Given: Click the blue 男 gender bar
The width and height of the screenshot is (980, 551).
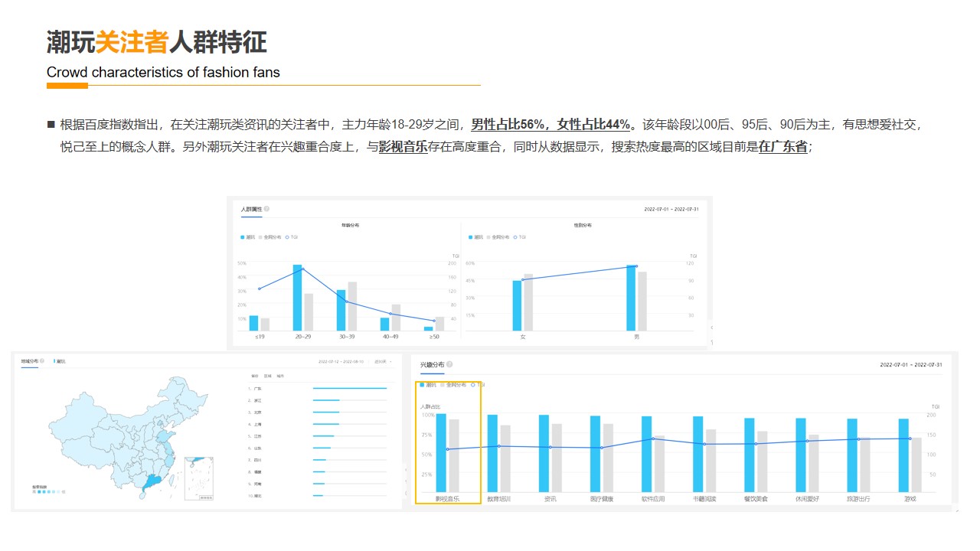Looking at the screenshot, I should pos(631,298).
